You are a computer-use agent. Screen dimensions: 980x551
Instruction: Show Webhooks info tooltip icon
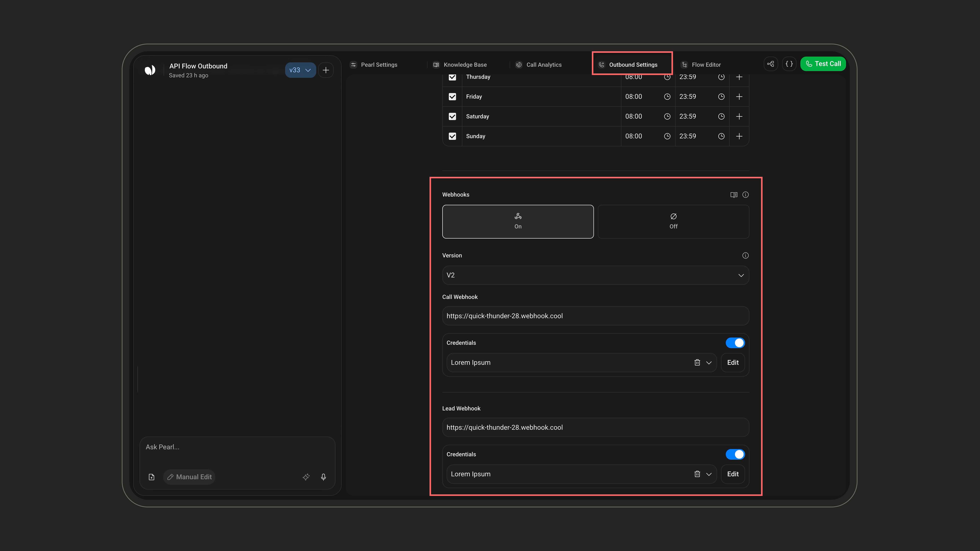[x=745, y=195]
